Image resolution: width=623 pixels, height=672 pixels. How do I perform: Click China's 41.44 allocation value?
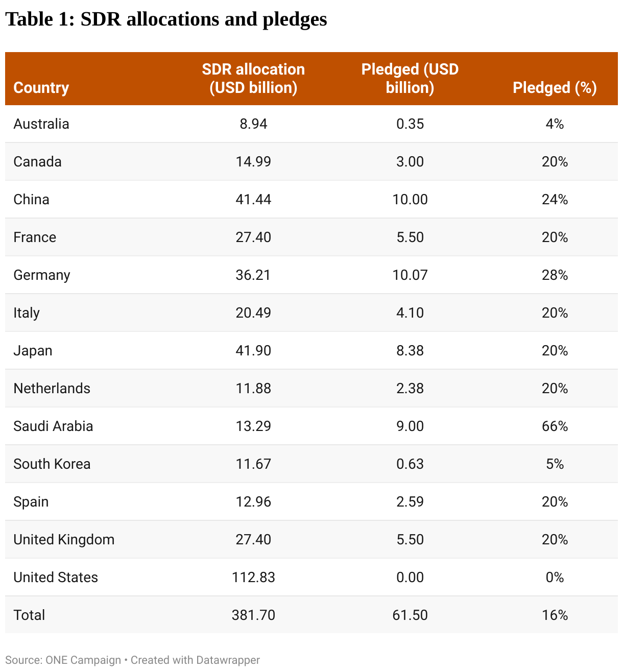[253, 200]
